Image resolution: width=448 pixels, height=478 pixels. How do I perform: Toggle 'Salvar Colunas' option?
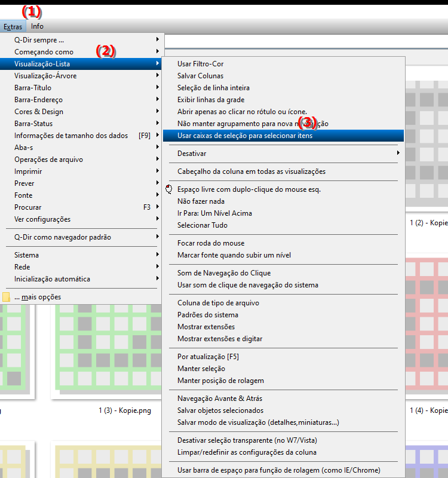(x=283, y=76)
